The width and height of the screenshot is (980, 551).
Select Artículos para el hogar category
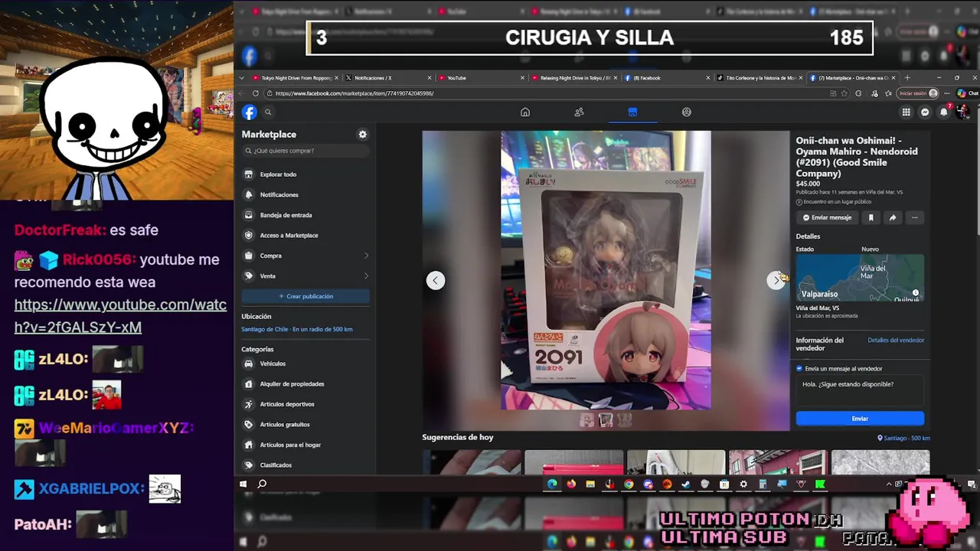click(305, 445)
